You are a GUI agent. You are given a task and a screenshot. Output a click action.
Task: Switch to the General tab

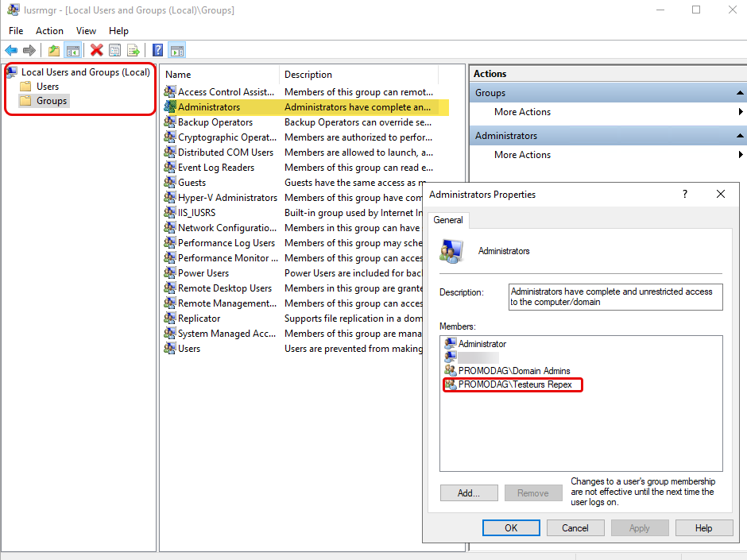tap(448, 220)
